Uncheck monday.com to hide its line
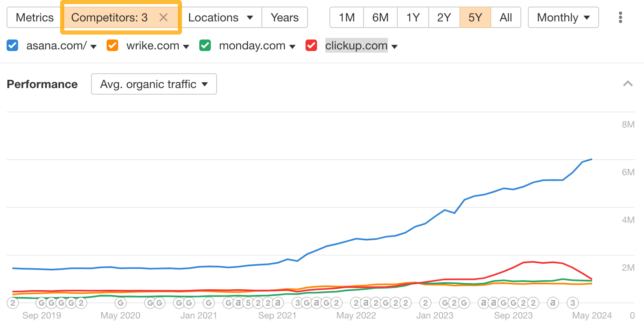 (x=205, y=45)
